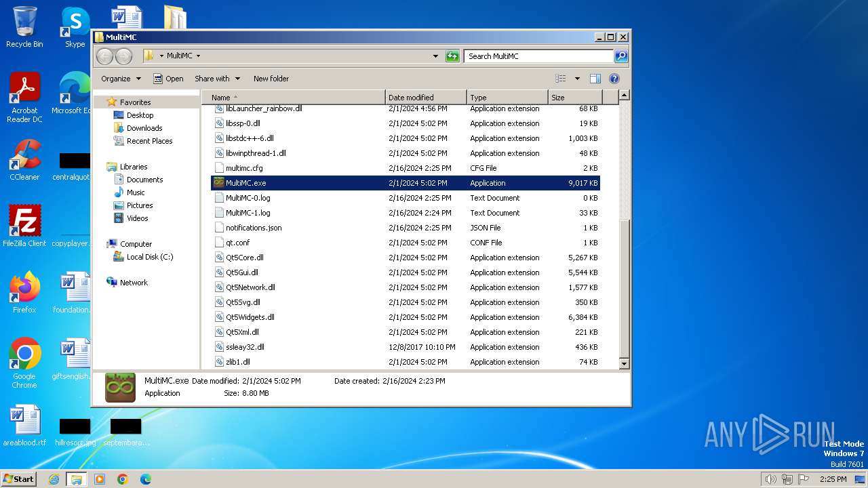868x488 pixels.
Task: Click Windows Explorer taskbar icon
Action: (76, 479)
